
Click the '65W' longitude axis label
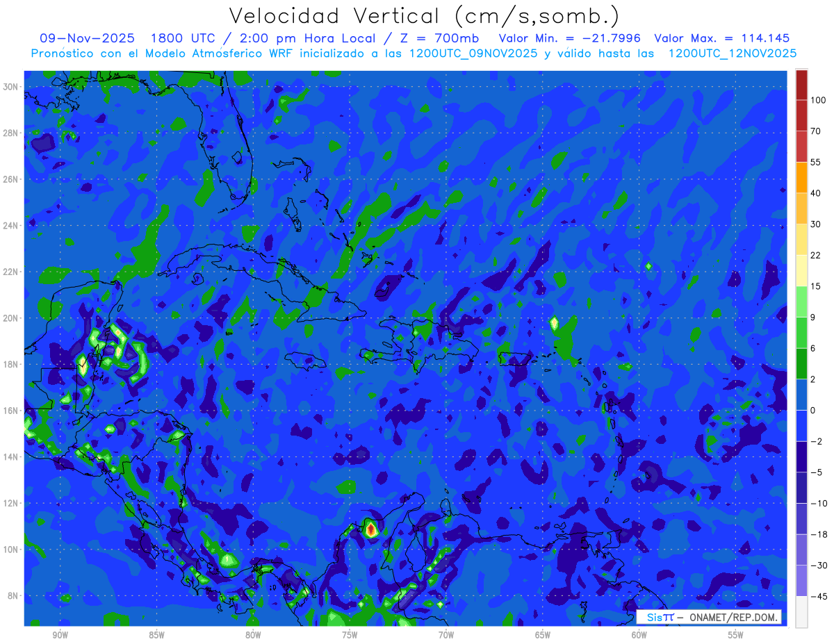[543, 635]
